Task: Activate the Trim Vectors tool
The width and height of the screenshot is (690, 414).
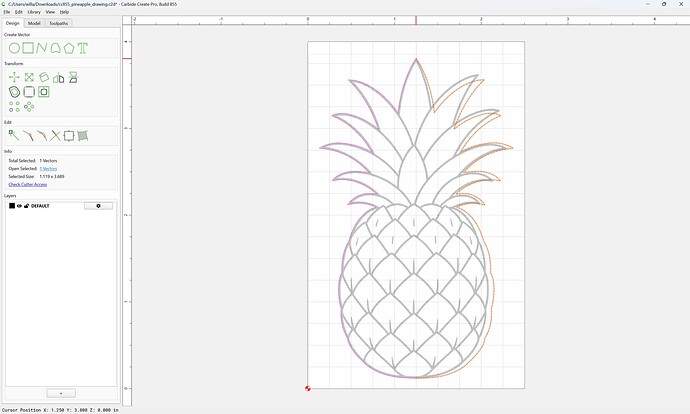Action: coord(55,136)
